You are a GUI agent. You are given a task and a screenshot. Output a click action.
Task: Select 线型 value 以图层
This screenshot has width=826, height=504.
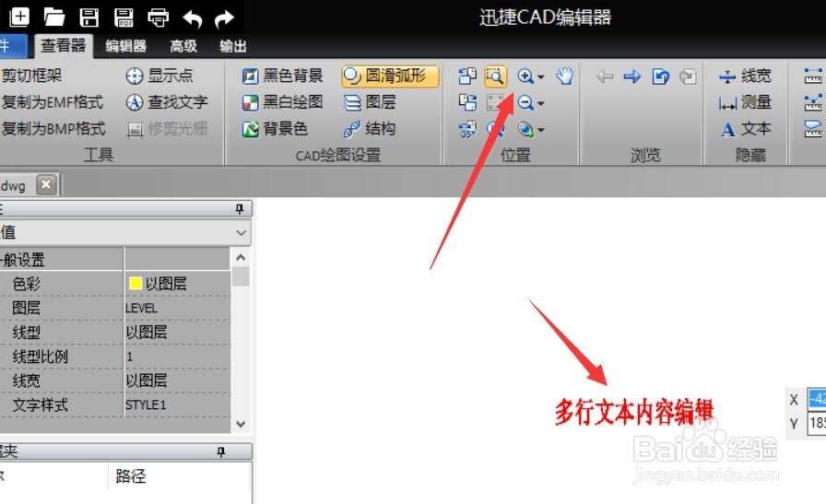pyautogui.click(x=177, y=333)
